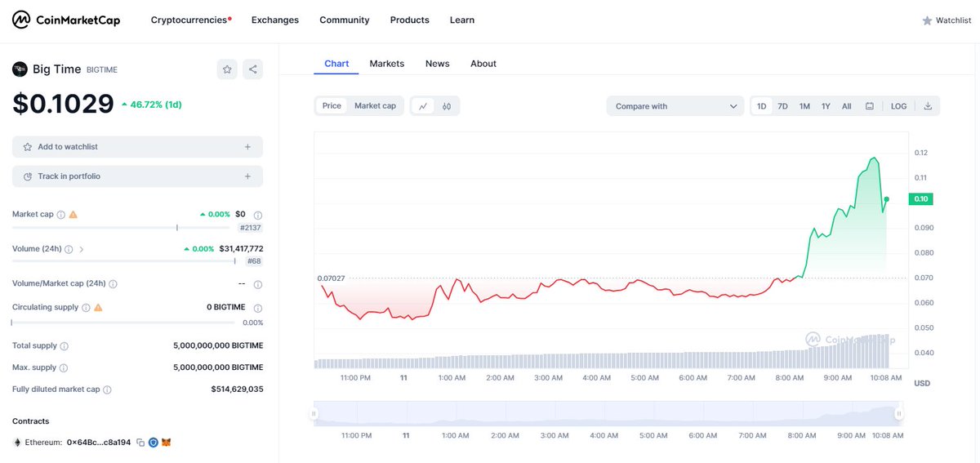The width and height of the screenshot is (980, 463).
Task: Click the Ethereum logo under Contracts
Action: tap(18, 443)
